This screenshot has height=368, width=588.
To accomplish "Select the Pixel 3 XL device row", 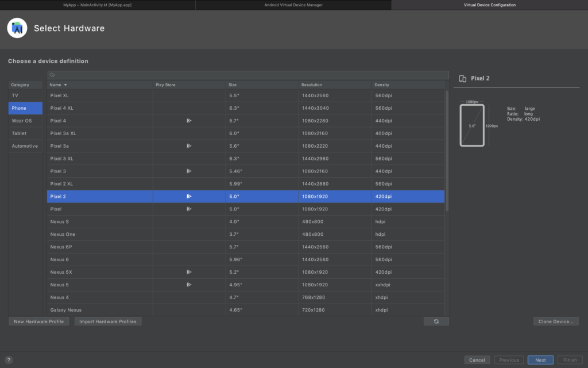I will click(x=246, y=159).
